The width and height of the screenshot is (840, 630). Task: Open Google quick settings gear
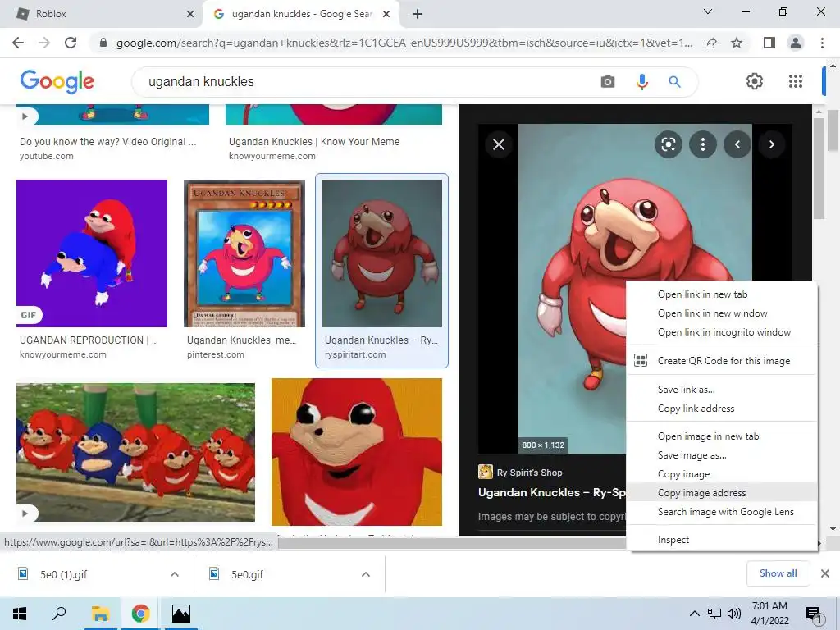coord(755,81)
